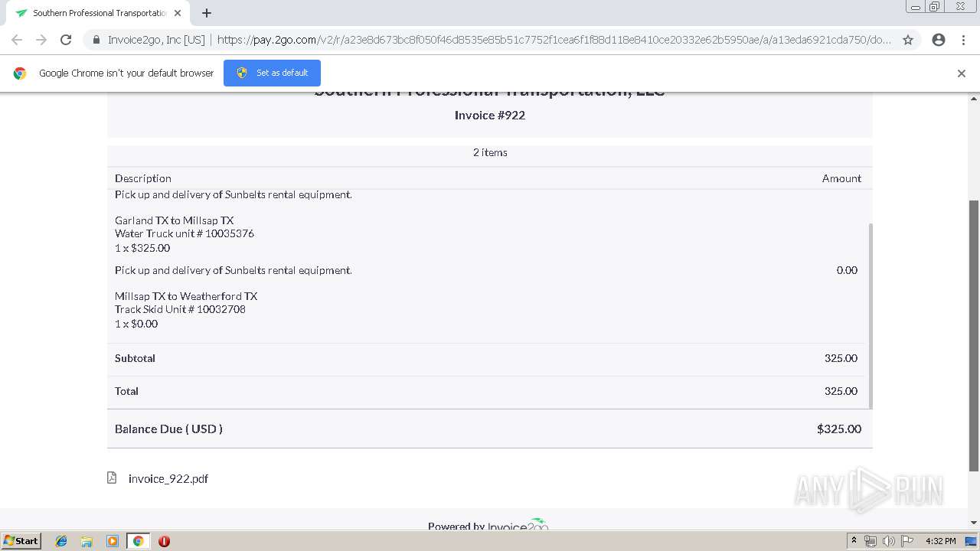The image size is (980, 551).
Task: Click the Balance Due ( USD ) label
Action: coord(168,429)
